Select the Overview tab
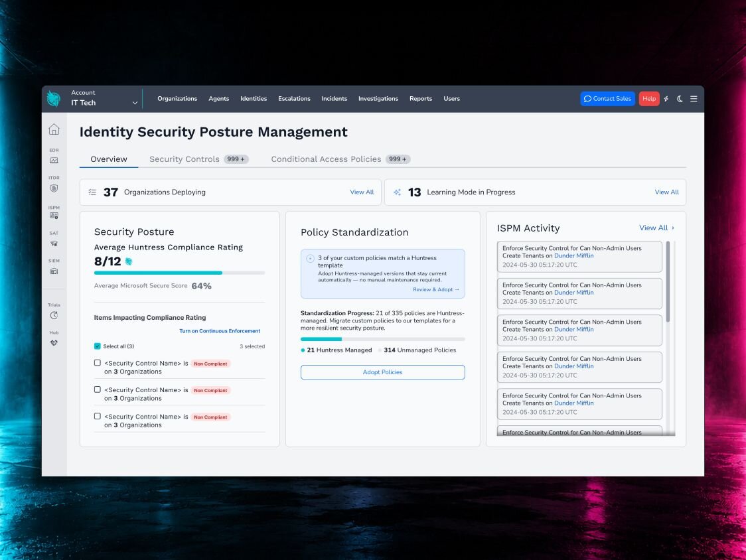 point(109,159)
